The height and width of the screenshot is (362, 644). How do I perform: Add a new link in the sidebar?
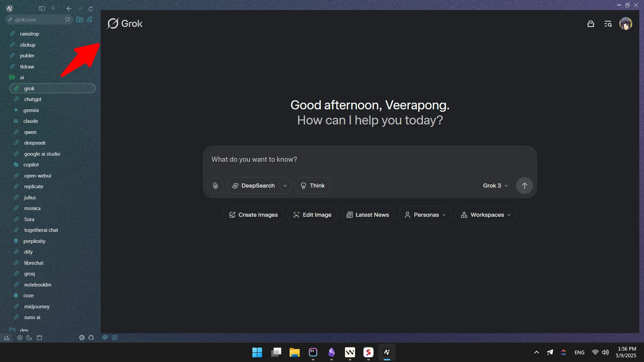pos(90,19)
